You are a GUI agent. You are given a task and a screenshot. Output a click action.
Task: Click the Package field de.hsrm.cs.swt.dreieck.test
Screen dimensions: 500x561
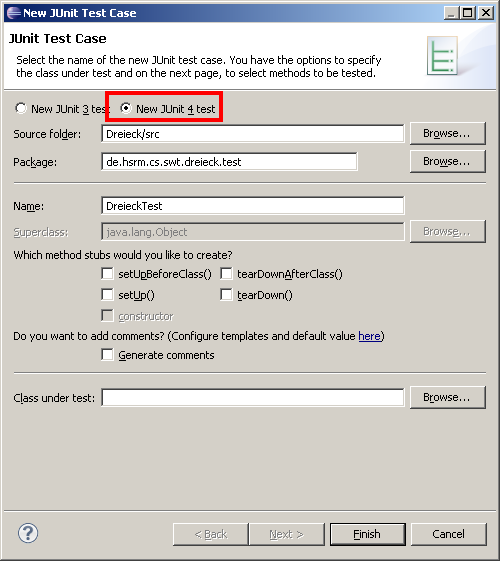tap(229, 162)
